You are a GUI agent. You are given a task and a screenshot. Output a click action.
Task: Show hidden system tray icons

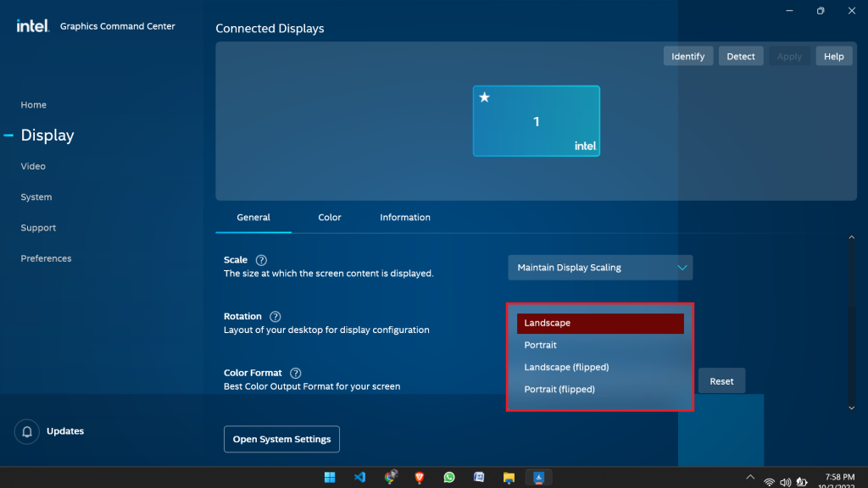[750, 477]
